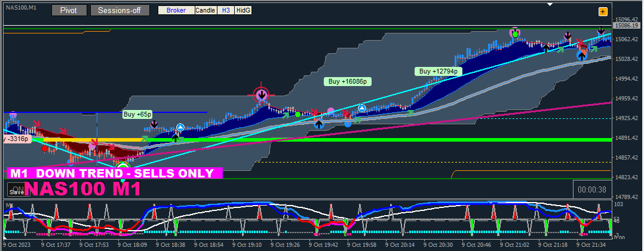Click the 9 Oct 21:34 time label
This screenshot has width=644, height=251.
pyautogui.click(x=591, y=244)
